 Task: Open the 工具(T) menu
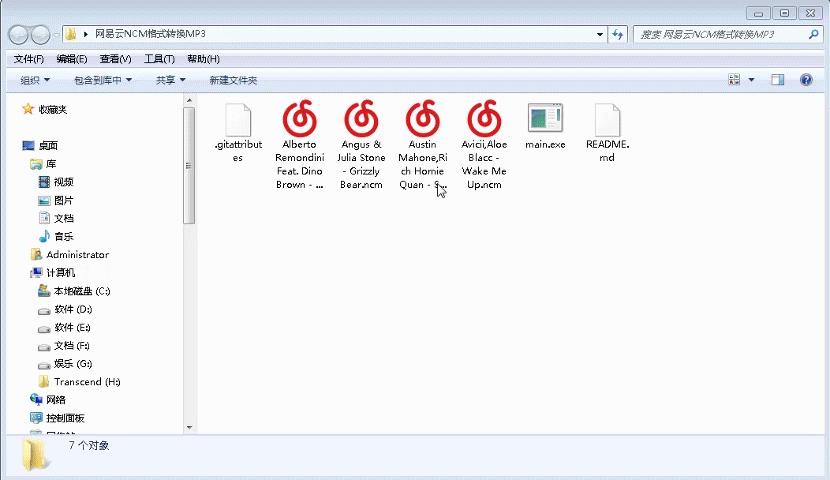(x=159, y=59)
